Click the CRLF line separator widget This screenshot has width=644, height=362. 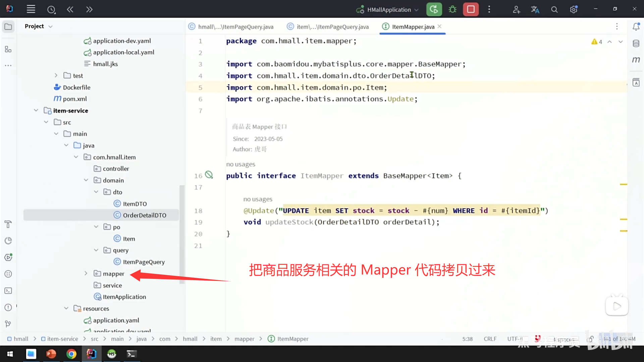(490, 339)
